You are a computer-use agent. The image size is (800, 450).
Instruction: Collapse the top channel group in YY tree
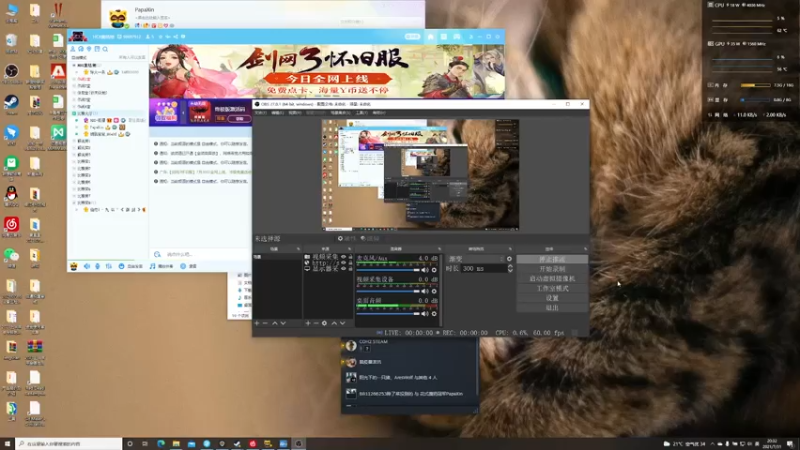74,65
